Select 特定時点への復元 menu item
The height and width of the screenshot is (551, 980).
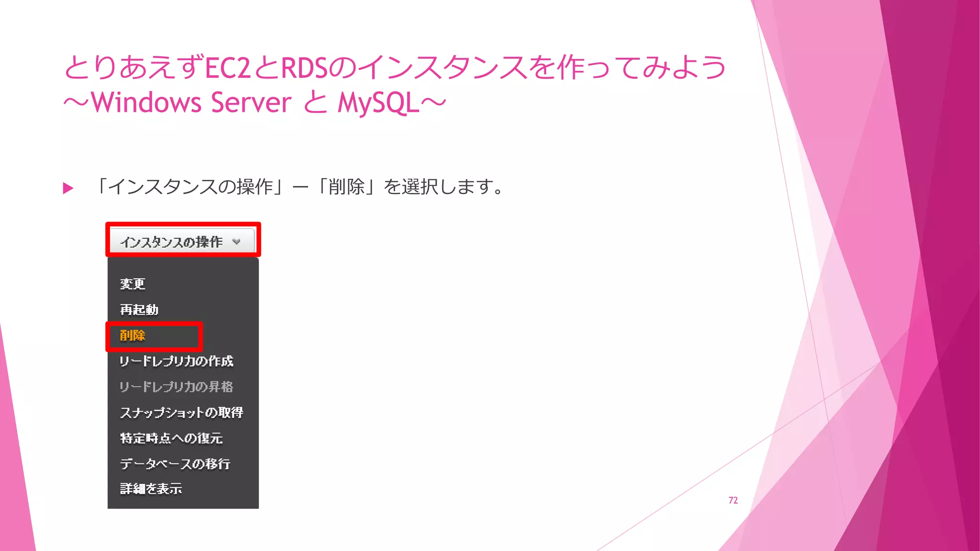(171, 438)
